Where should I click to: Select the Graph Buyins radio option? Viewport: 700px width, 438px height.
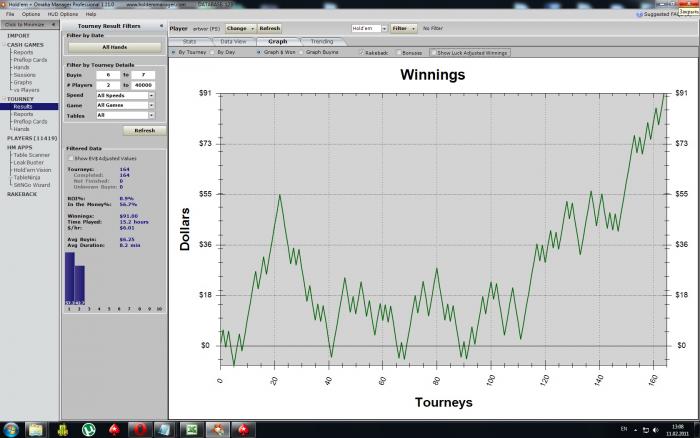[x=301, y=52]
